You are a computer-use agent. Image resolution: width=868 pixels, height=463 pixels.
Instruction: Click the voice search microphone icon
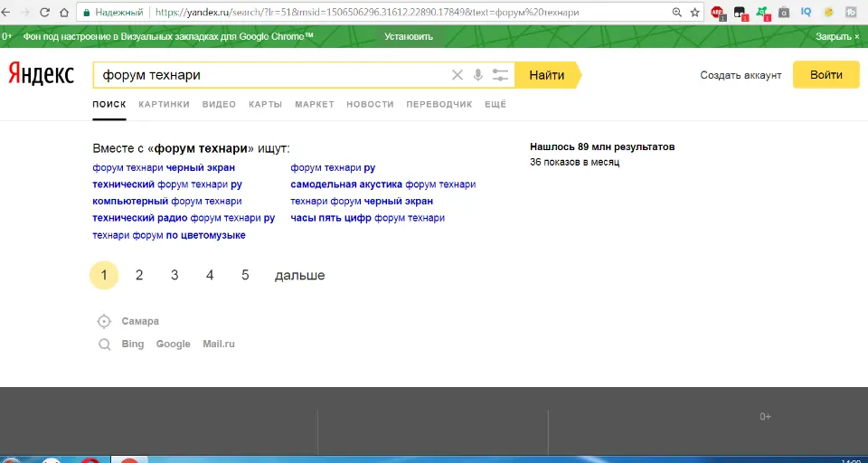pos(477,75)
